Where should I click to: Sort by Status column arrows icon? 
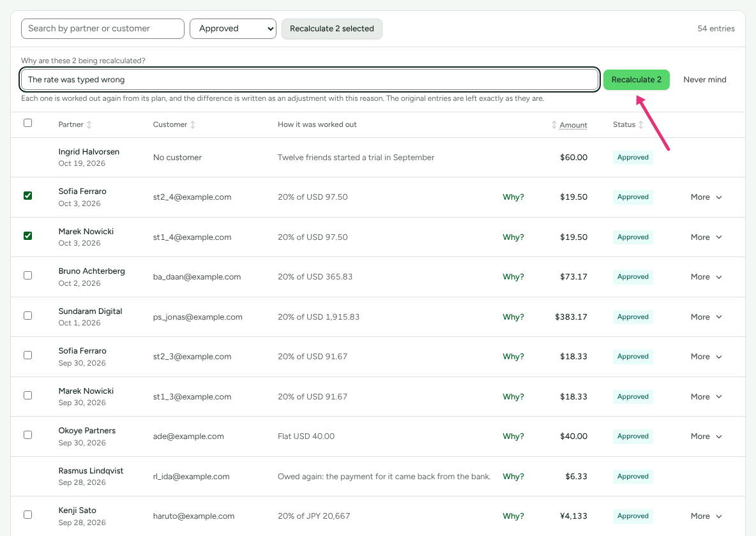coord(641,124)
